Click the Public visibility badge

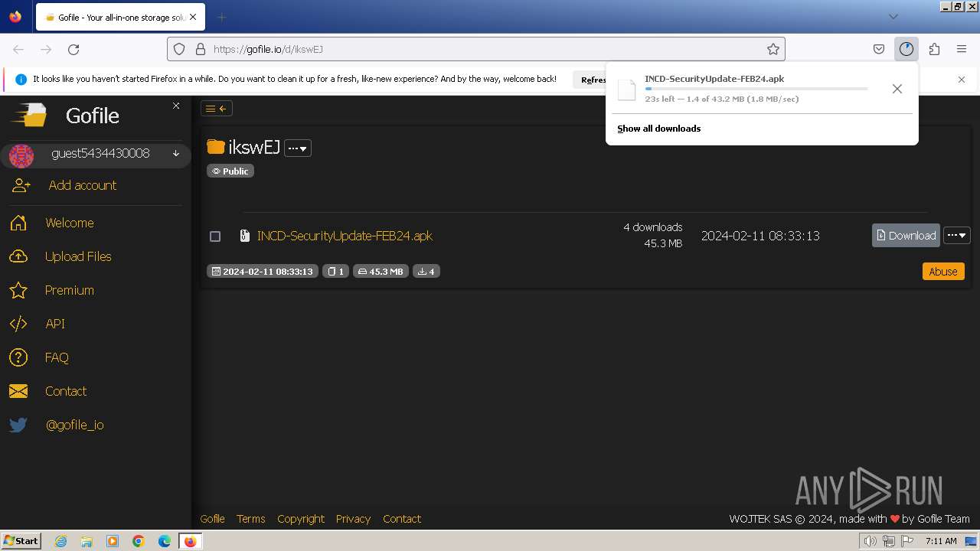pos(230,171)
